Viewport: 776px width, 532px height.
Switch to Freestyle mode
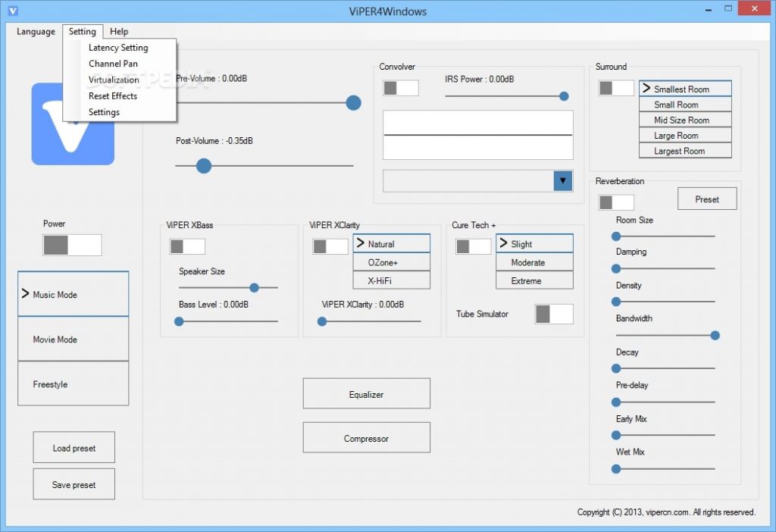click(74, 383)
